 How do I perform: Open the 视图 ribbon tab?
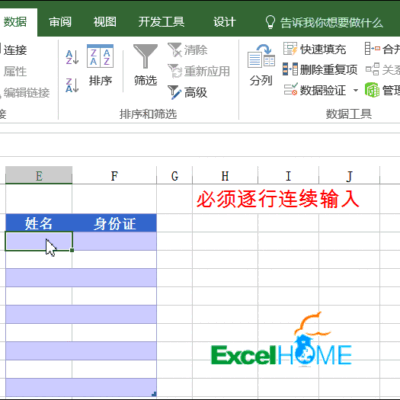105,22
